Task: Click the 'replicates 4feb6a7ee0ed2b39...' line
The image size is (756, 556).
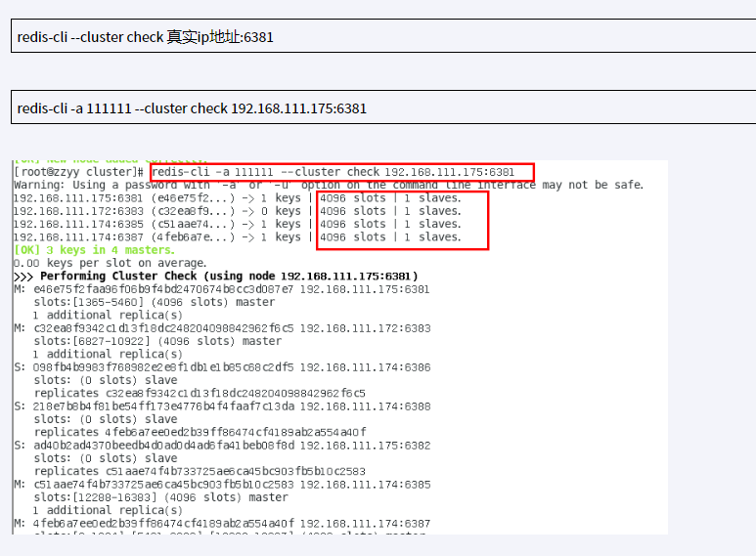Action: pos(200,432)
